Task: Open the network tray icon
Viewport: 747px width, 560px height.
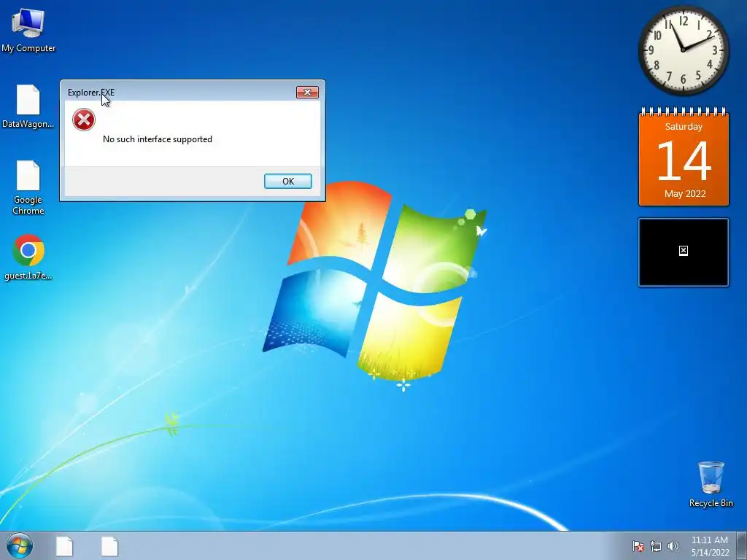Action: click(x=656, y=546)
